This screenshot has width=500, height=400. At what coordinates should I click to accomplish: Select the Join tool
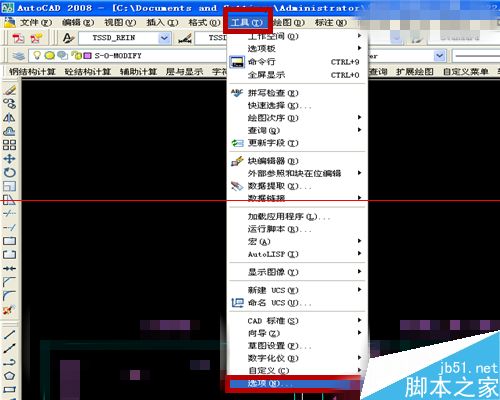click(x=9, y=268)
